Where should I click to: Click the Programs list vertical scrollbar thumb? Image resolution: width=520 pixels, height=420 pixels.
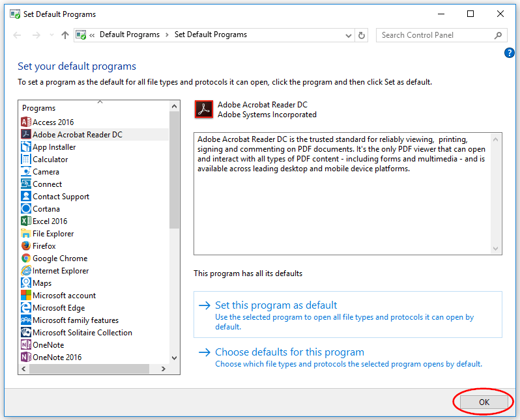click(x=174, y=170)
